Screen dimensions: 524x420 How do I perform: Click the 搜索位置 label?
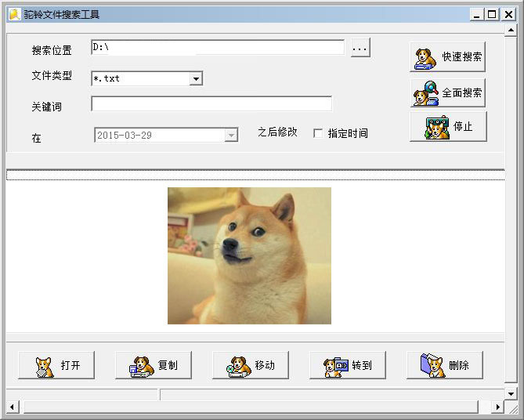(52, 50)
